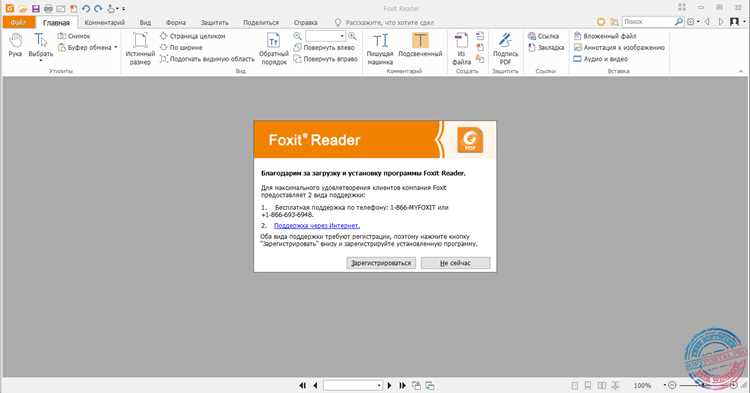Click the zoom out magnifier in ribbon
Screen dimensions: 750x393
[x=298, y=36]
